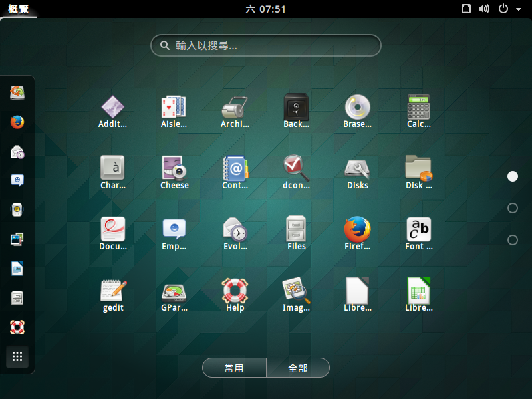Open Evolution mail icon in grid
This screenshot has width=532, height=399.
[x=235, y=229]
